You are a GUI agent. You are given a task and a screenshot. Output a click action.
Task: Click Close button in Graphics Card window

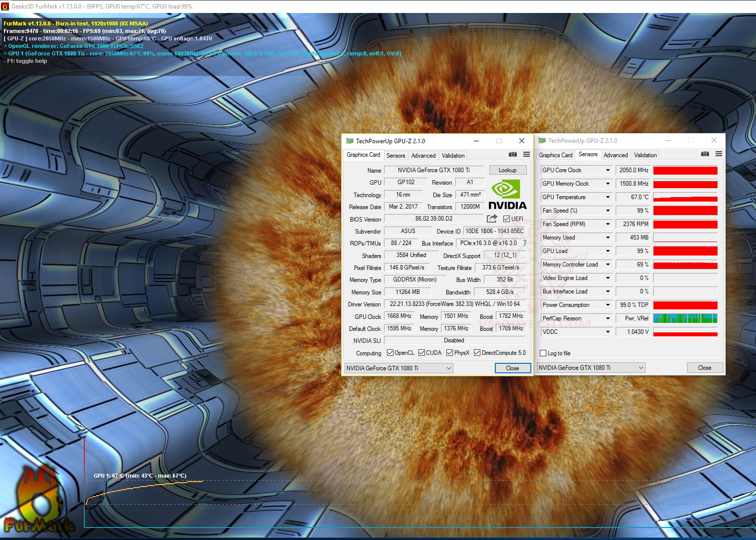pos(512,368)
